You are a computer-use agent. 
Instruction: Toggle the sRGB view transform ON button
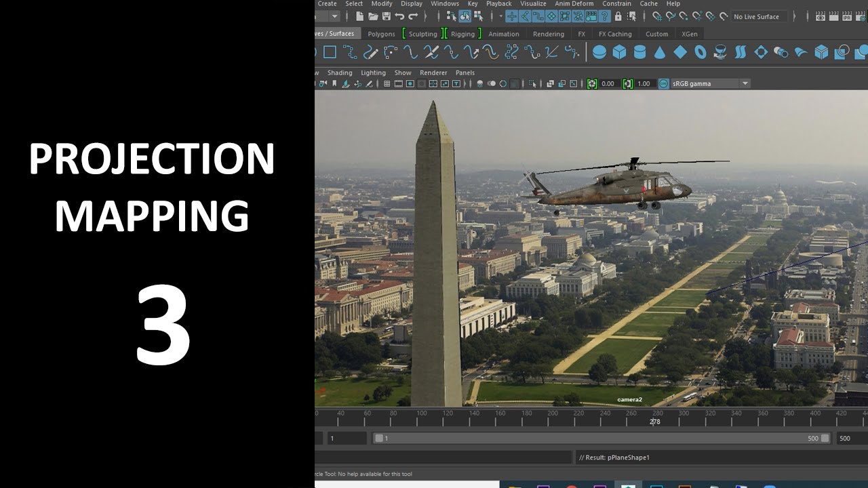pyautogui.click(x=663, y=84)
